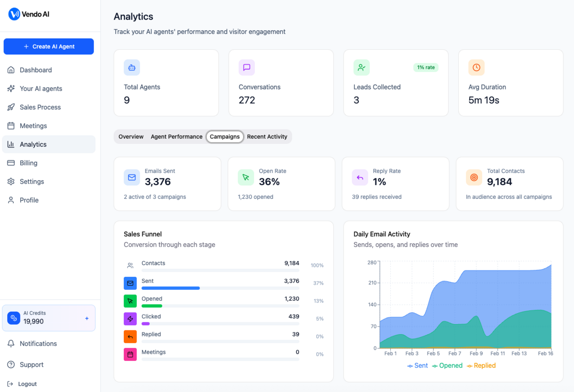Open the Agent Performance tab

click(x=177, y=137)
